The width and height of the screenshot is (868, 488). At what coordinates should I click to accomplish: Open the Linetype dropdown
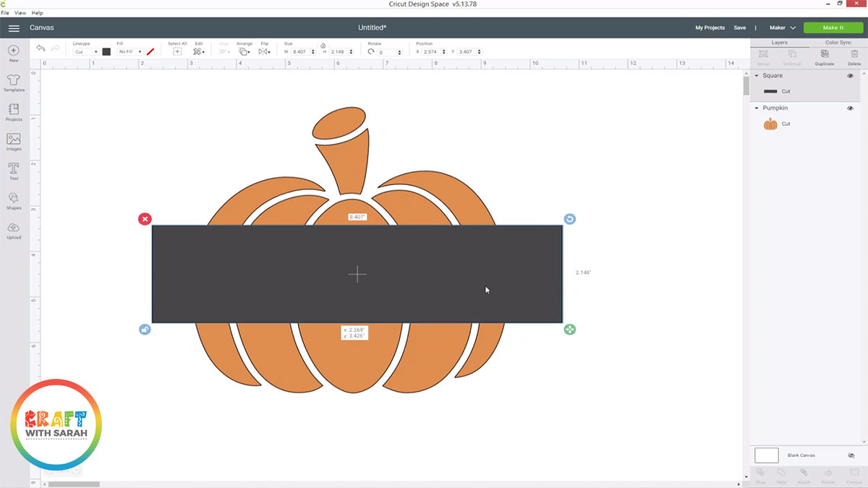point(88,51)
